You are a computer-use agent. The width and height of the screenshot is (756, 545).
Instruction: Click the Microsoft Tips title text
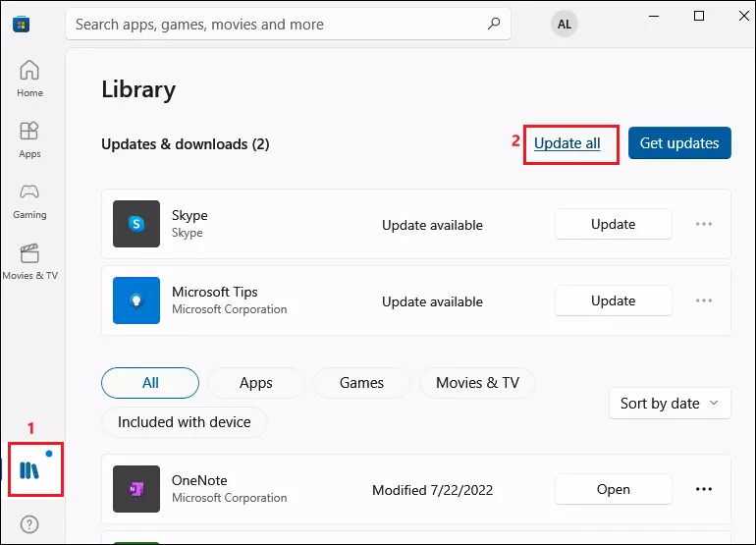pyautogui.click(x=215, y=292)
